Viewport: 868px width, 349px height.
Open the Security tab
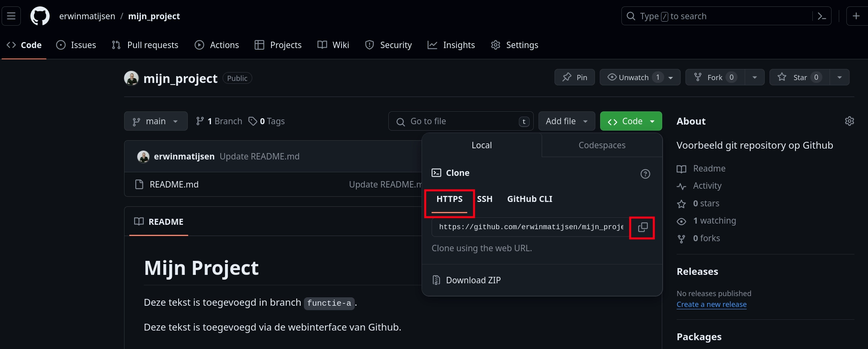click(388, 45)
